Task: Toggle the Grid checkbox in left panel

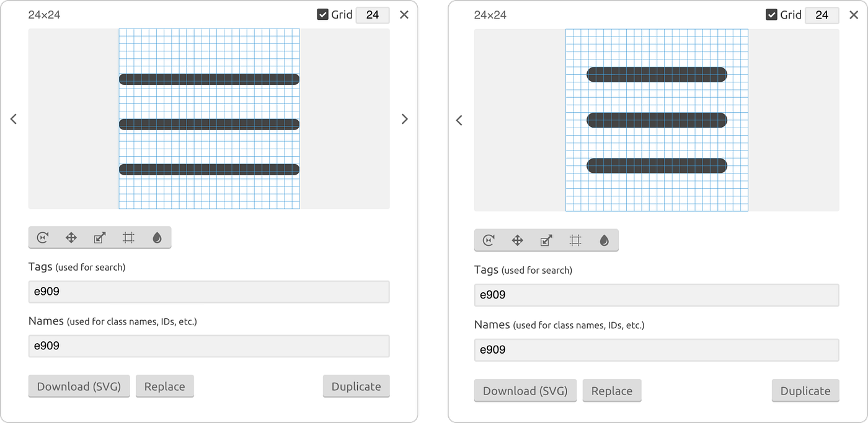Action: click(322, 14)
